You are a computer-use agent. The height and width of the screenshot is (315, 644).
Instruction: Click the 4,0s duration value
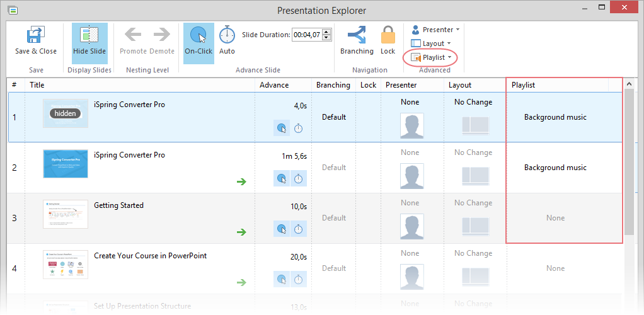[299, 106]
